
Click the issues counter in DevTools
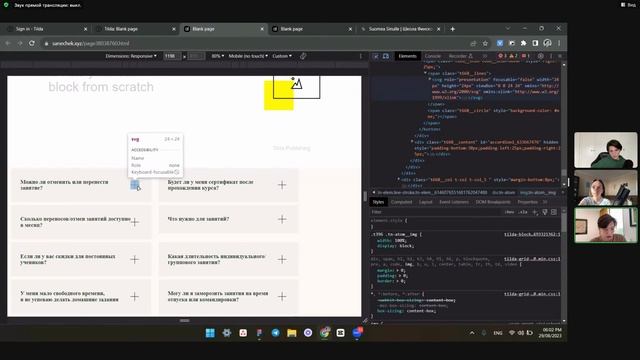click(526, 56)
